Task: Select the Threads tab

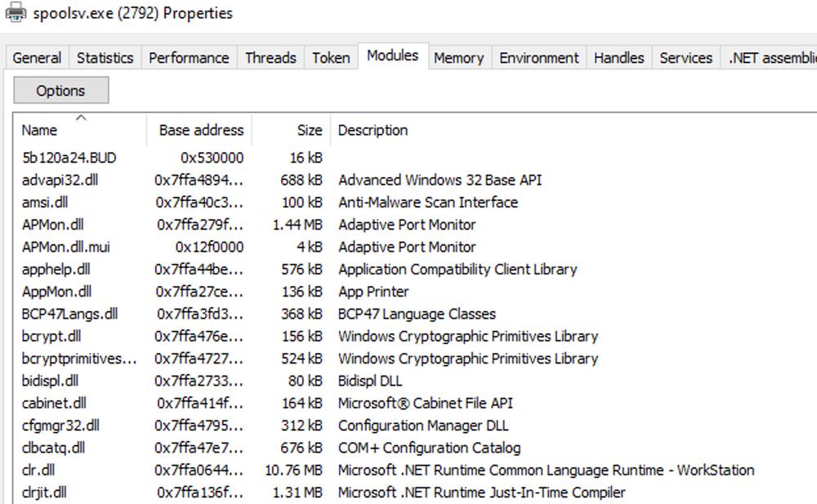Action: point(270,58)
